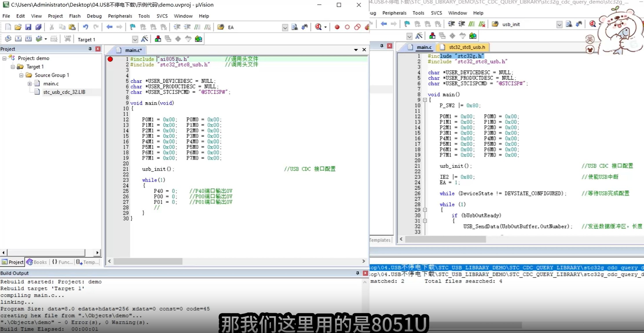Screen dimensions: 644x333
Task: Open Manage Project Items icon left window
Action: [158, 39]
